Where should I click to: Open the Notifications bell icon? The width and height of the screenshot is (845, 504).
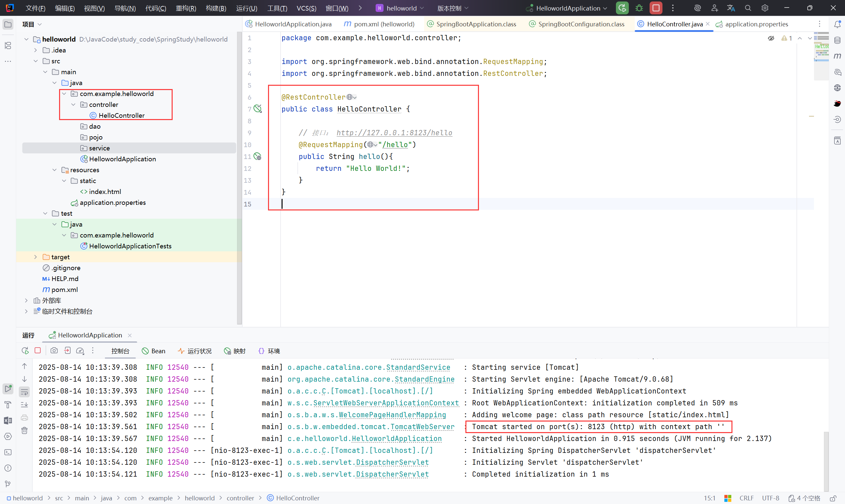[x=837, y=24]
